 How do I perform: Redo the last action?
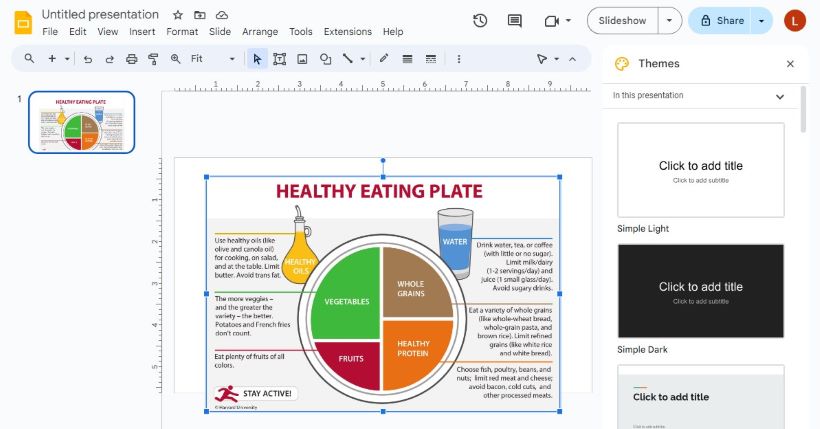click(x=109, y=59)
